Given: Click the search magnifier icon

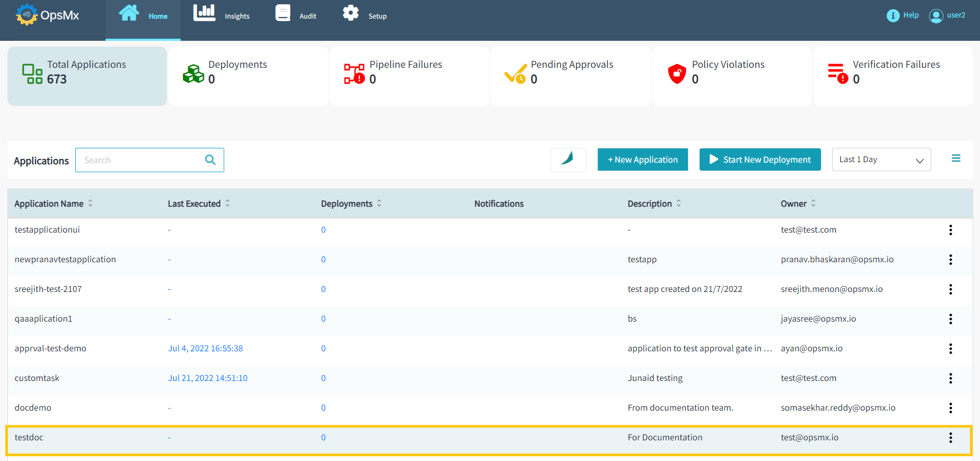Looking at the screenshot, I should click(x=210, y=160).
